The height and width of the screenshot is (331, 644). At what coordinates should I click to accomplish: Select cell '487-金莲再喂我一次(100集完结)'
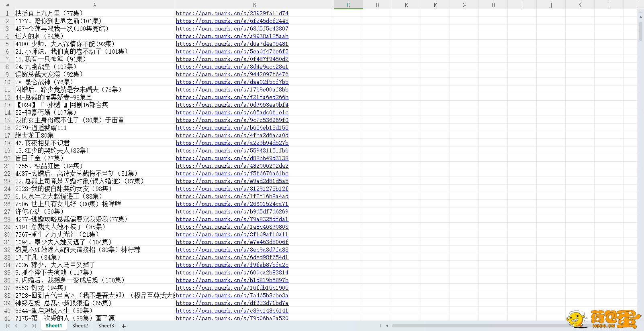[94, 28]
